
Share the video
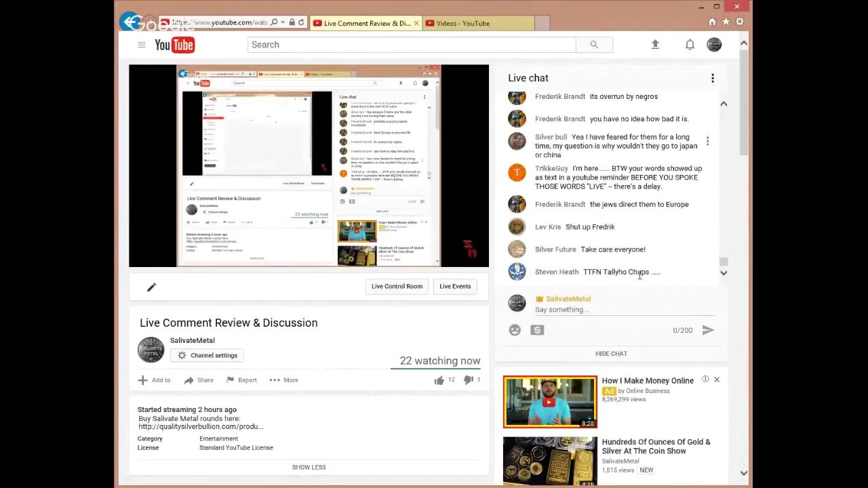click(x=199, y=380)
